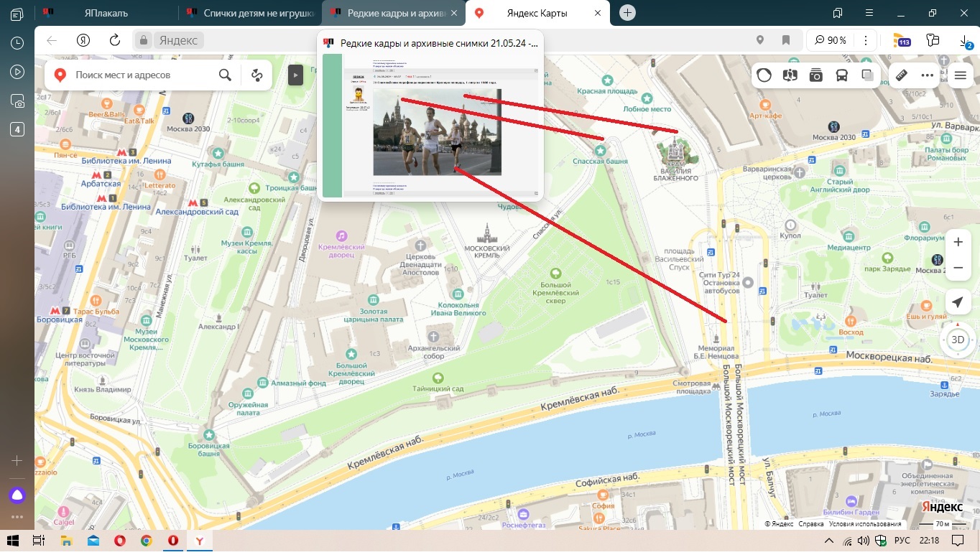This screenshot has width=980, height=560.
Task: Select the ruler distance measurement tool
Action: coord(901,75)
